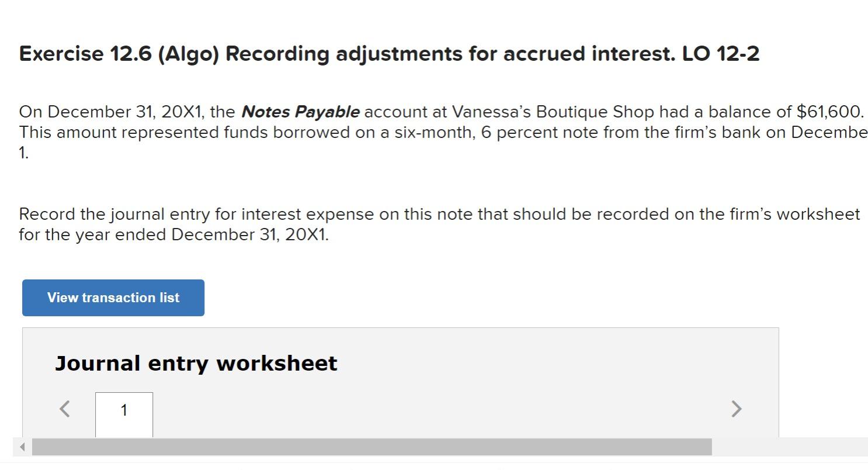The image size is (868, 470).
Task: Open the View transaction list button
Action: tap(113, 298)
